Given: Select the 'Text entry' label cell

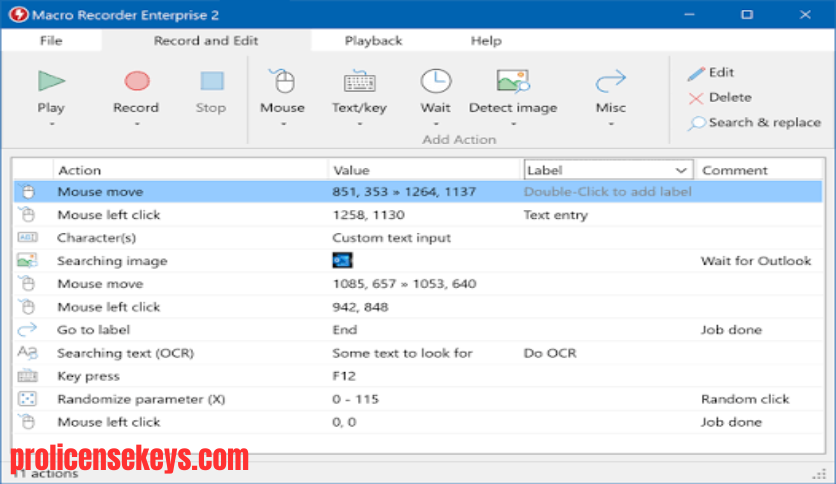Looking at the screenshot, I should click(556, 215).
